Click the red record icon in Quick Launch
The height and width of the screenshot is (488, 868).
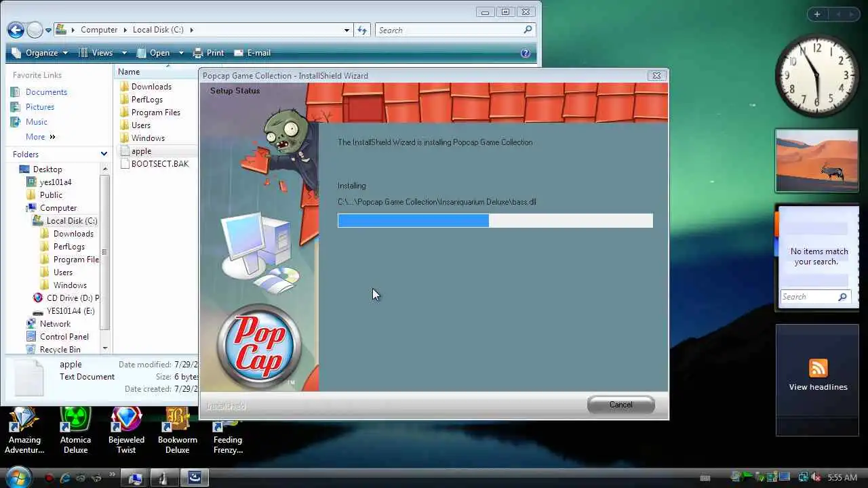[x=49, y=478]
